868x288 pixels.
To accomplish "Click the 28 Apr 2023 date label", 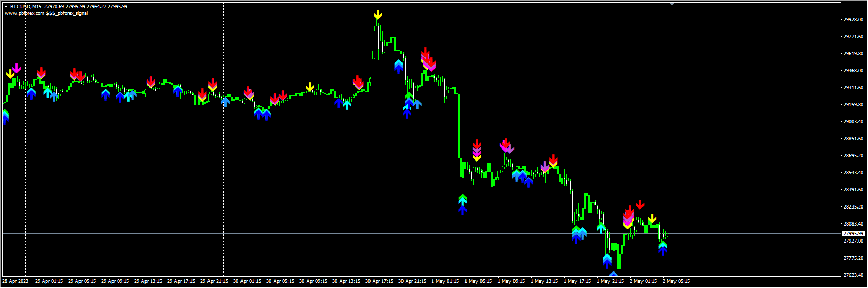I will coord(15,282).
